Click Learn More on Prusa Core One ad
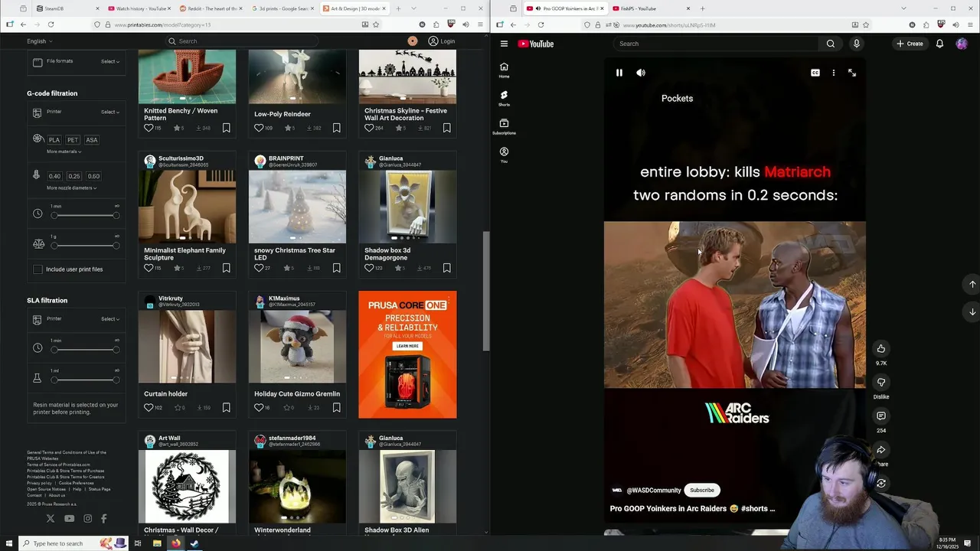980x551 pixels. (407, 346)
